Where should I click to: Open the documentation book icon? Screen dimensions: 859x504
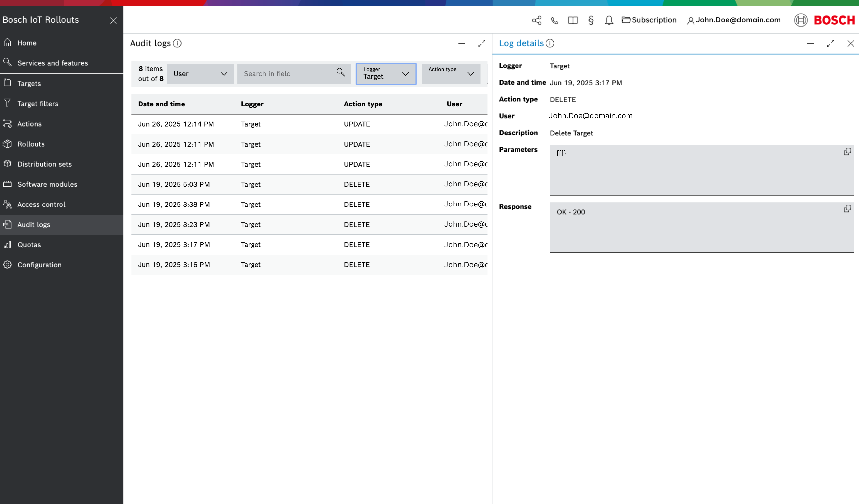pos(573,20)
